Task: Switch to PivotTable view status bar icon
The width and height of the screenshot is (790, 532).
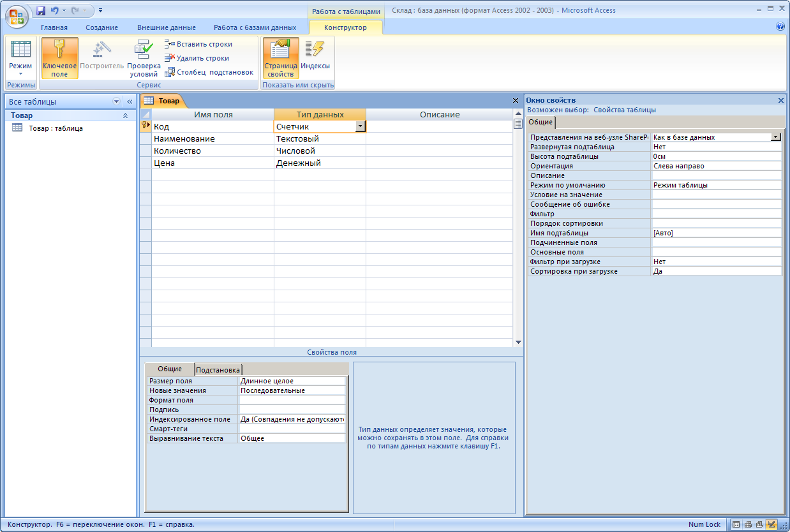Action: [x=748, y=524]
